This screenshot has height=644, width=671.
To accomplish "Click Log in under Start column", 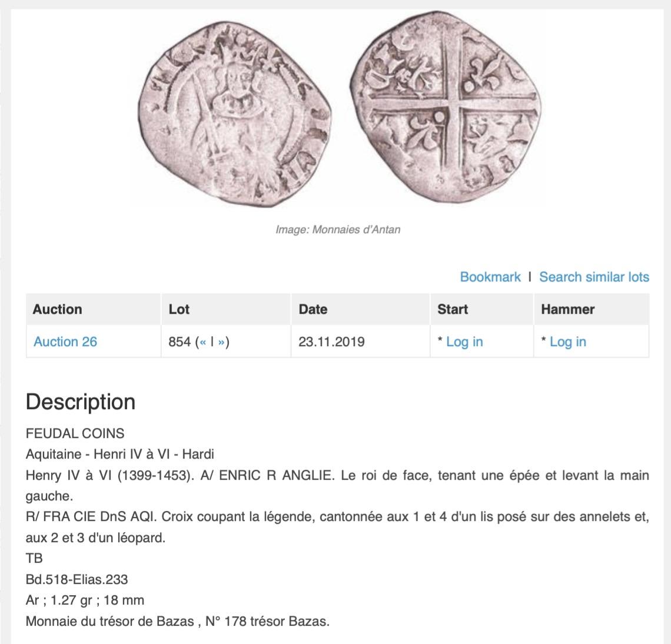I will point(464,342).
